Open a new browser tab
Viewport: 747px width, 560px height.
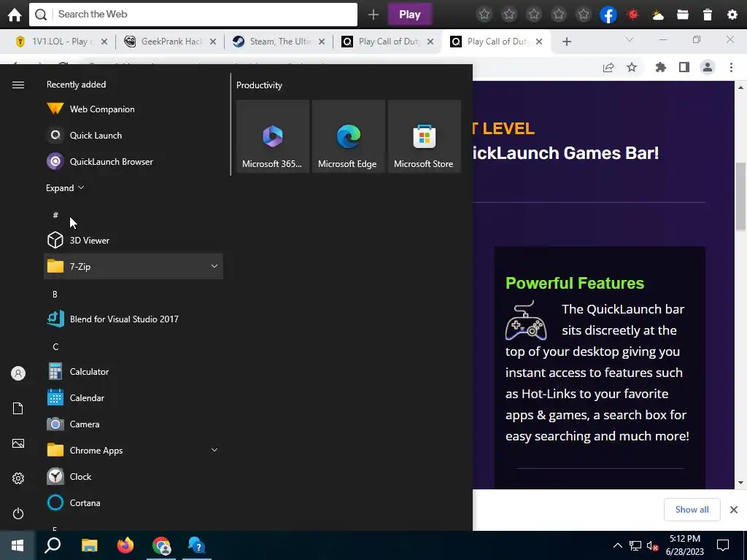pyautogui.click(x=566, y=42)
